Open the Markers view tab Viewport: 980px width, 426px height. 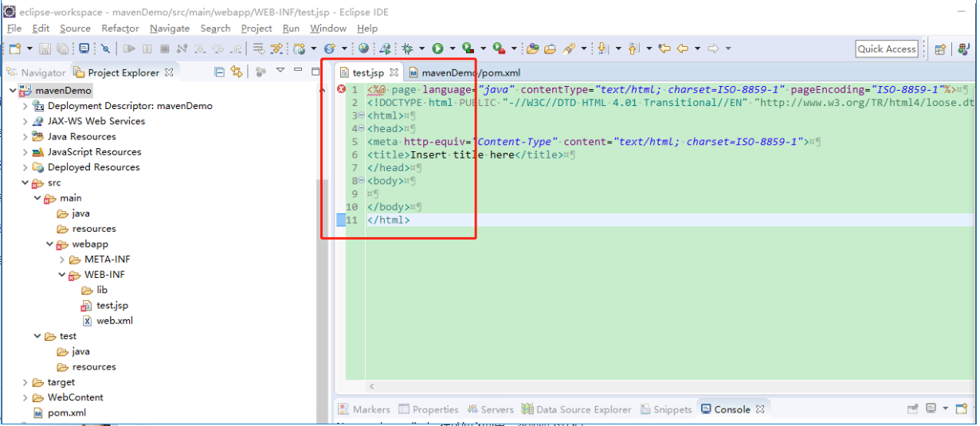[x=364, y=409]
